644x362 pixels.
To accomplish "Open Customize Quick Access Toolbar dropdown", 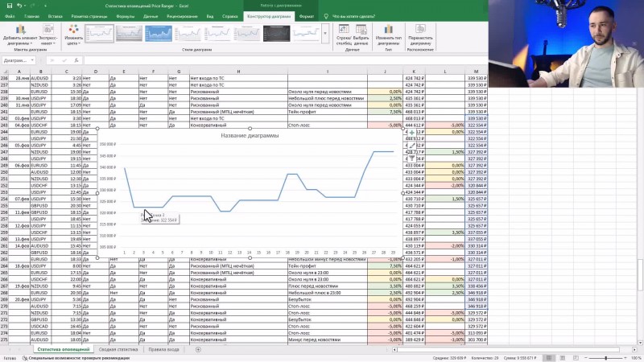I will point(45,6).
